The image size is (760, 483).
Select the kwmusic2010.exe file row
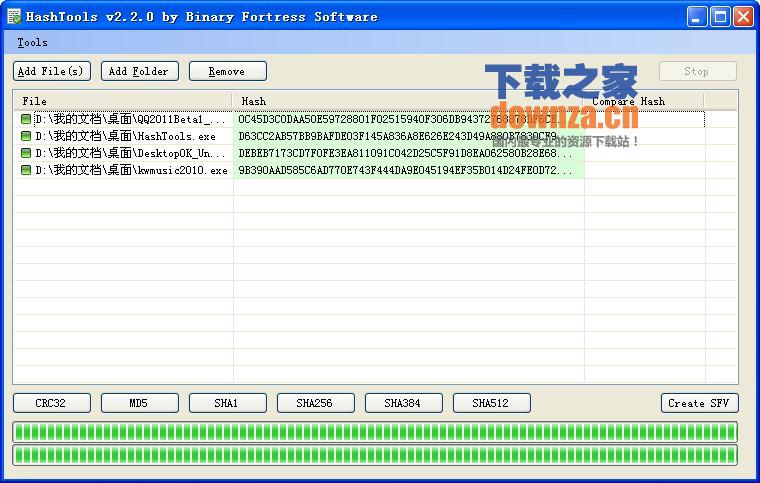[x=130, y=170]
